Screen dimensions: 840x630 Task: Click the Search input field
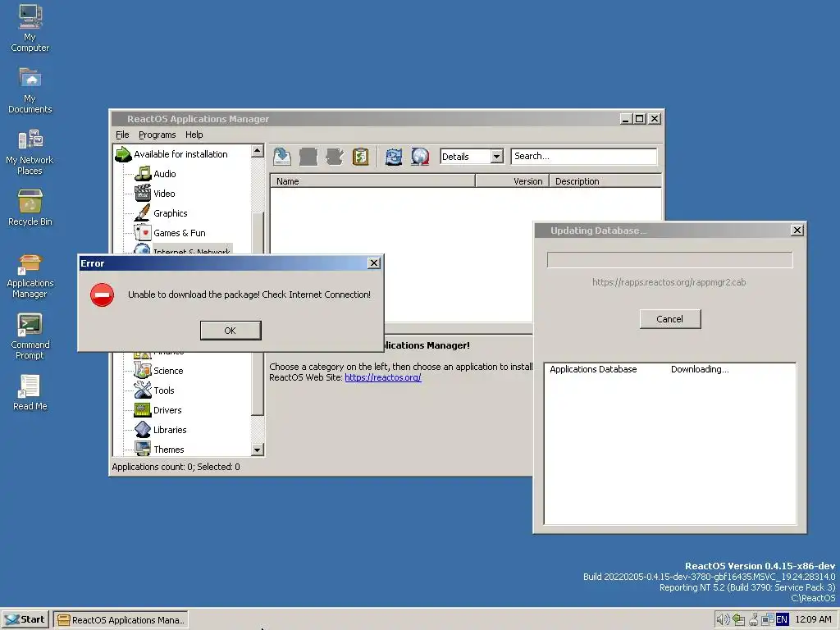coord(584,157)
